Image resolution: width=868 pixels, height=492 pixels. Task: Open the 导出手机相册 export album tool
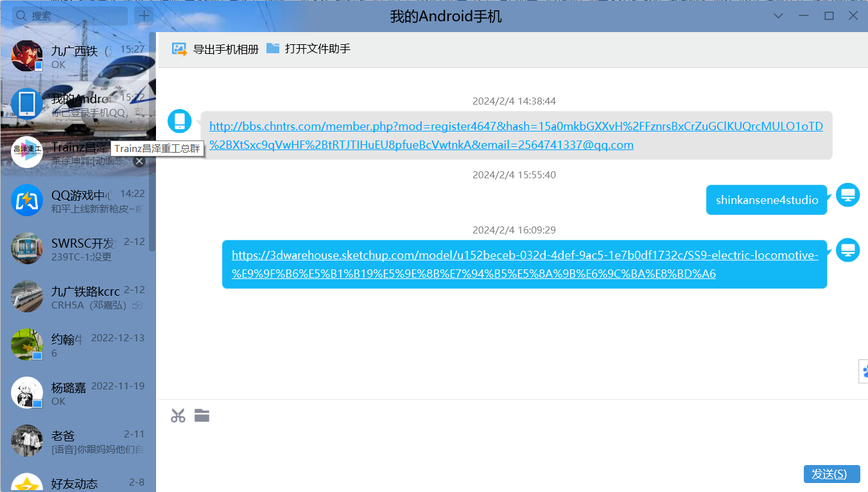(x=215, y=49)
